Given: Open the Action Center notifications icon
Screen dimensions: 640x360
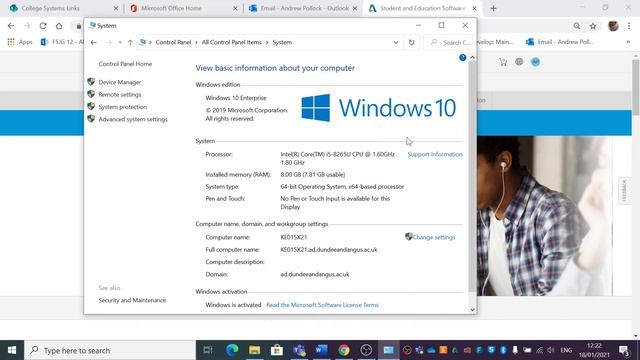Looking at the screenshot, I should click(x=623, y=350).
